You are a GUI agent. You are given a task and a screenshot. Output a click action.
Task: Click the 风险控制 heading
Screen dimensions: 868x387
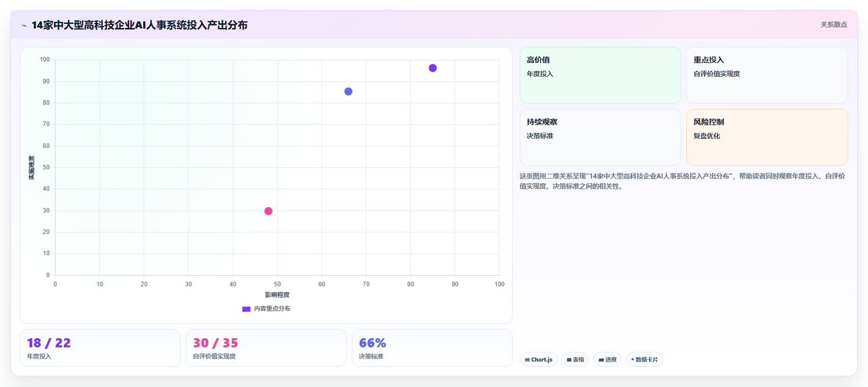coord(709,122)
